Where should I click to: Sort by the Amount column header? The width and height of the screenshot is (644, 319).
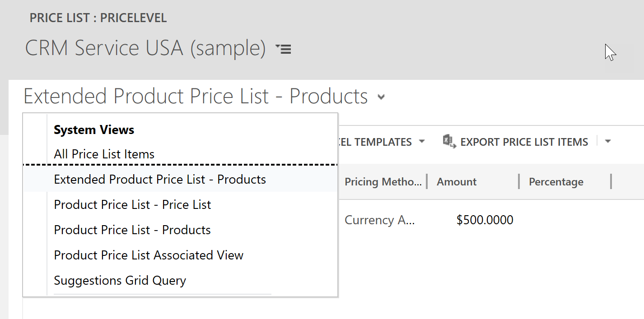click(456, 181)
